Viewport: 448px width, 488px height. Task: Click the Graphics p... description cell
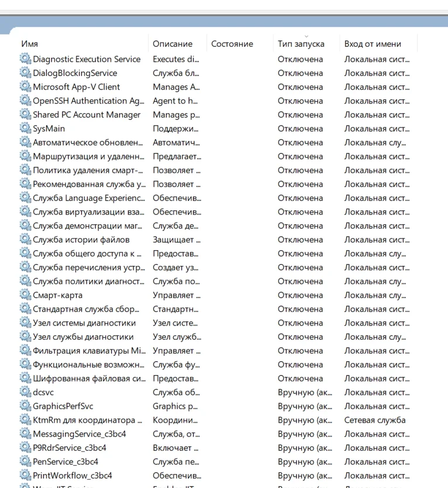[175, 406]
